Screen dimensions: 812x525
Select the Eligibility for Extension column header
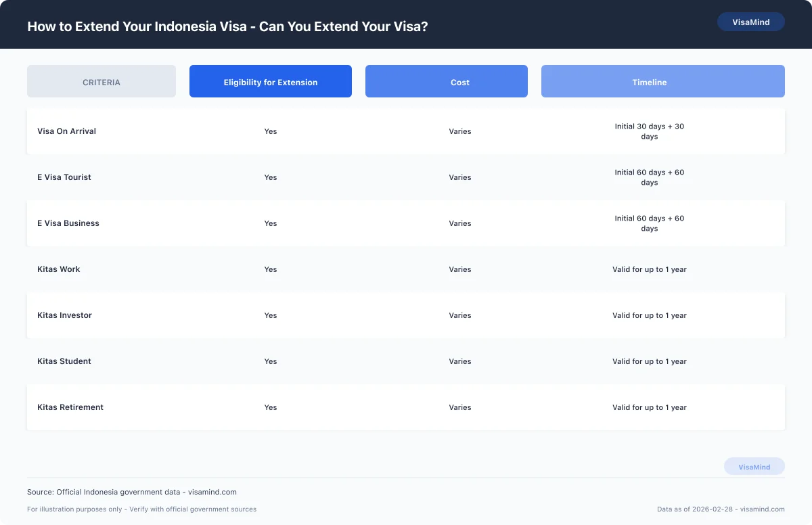271,81
